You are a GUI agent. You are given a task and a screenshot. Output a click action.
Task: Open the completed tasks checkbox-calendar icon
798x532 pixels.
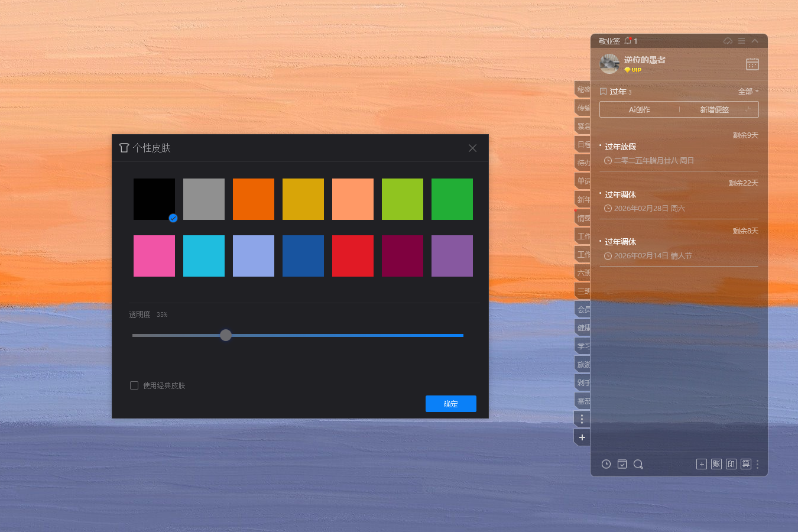(622, 464)
